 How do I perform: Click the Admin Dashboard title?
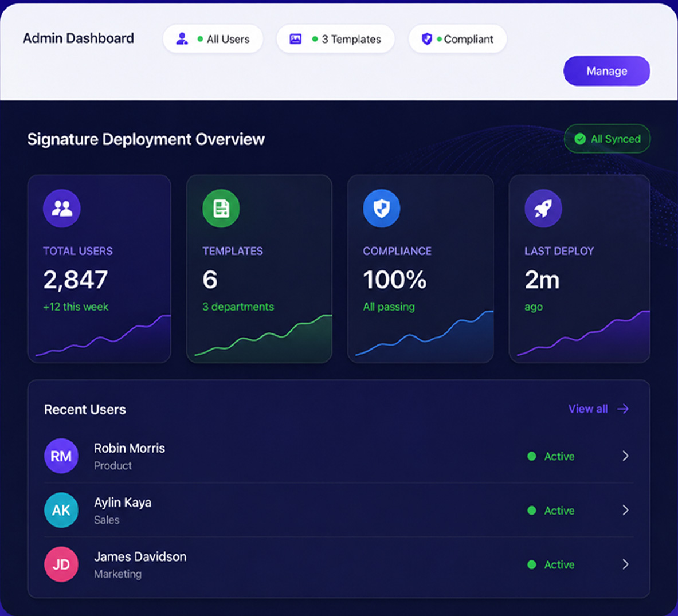(79, 38)
